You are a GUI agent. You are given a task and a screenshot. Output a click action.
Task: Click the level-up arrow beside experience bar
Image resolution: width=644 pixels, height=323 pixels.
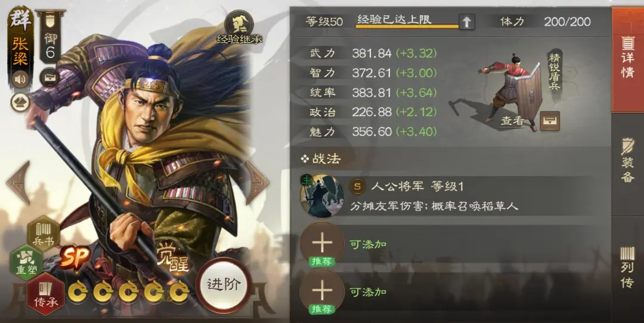466,21
